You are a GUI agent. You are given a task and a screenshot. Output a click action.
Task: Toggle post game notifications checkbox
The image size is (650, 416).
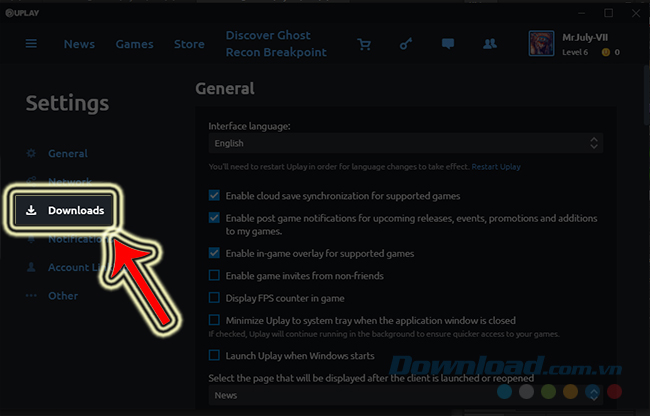click(x=214, y=218)
